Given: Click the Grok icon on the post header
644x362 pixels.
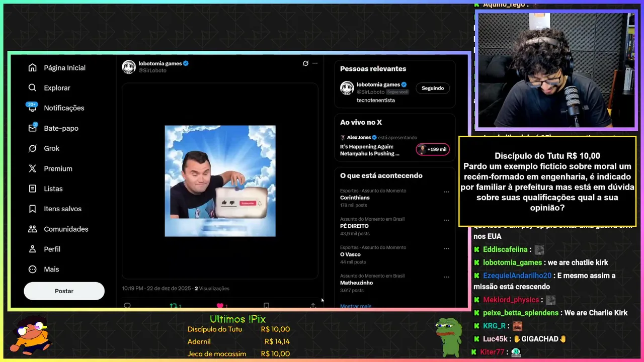Looking at the screenshot, I should (305, 63).
